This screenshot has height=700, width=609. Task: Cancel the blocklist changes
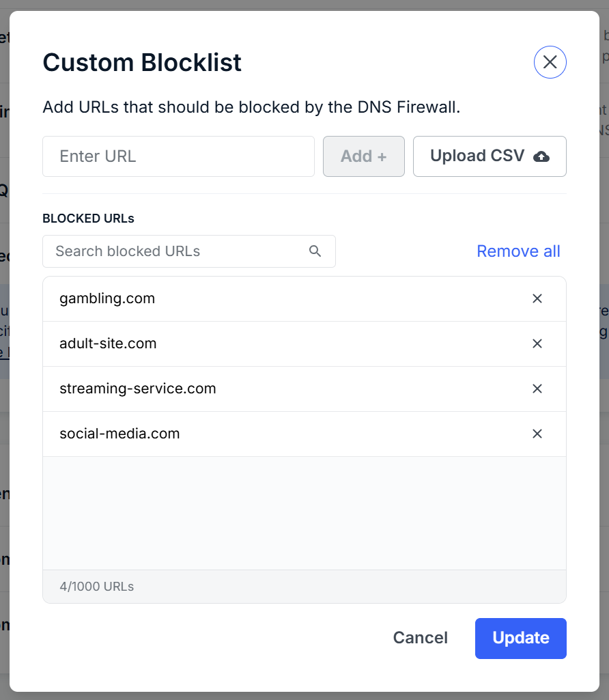[421, 638]
